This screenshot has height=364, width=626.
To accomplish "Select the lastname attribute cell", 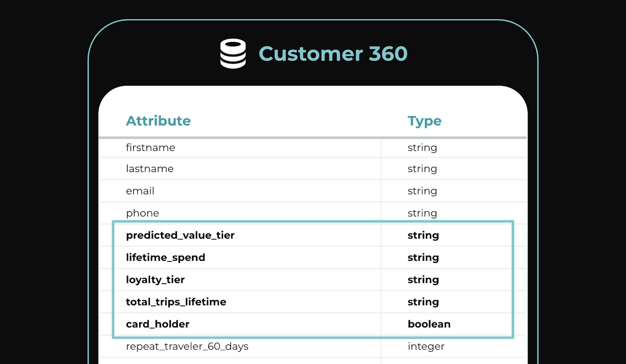I will point(150,169).
